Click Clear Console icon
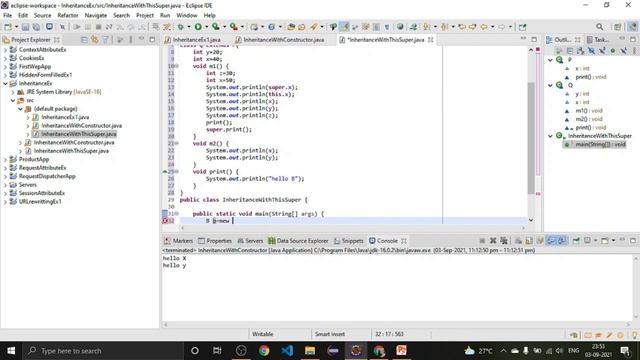The width and height of the screenshot is (640, 360). [x=518, y=241]
